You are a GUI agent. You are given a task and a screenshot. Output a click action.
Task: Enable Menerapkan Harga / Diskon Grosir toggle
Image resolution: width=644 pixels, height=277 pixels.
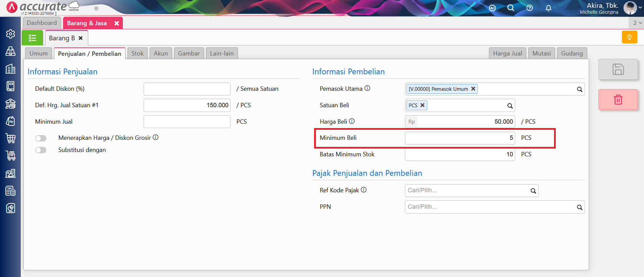[41, 138]
